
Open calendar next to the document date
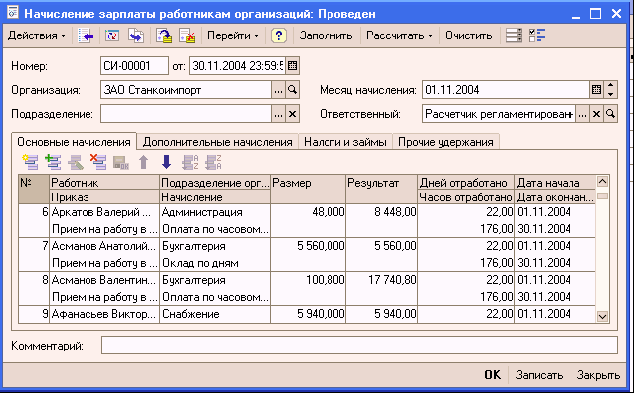(292, 66)
